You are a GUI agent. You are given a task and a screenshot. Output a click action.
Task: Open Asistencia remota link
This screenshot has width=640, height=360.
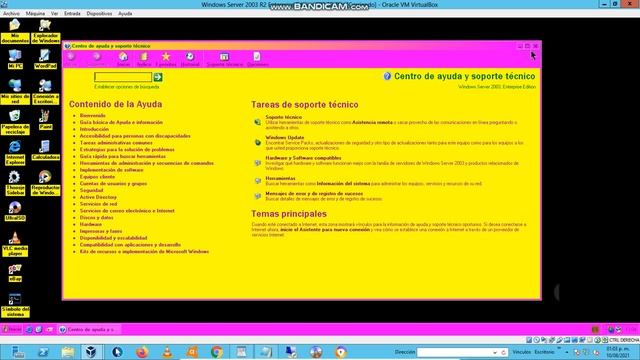(372, 122)
